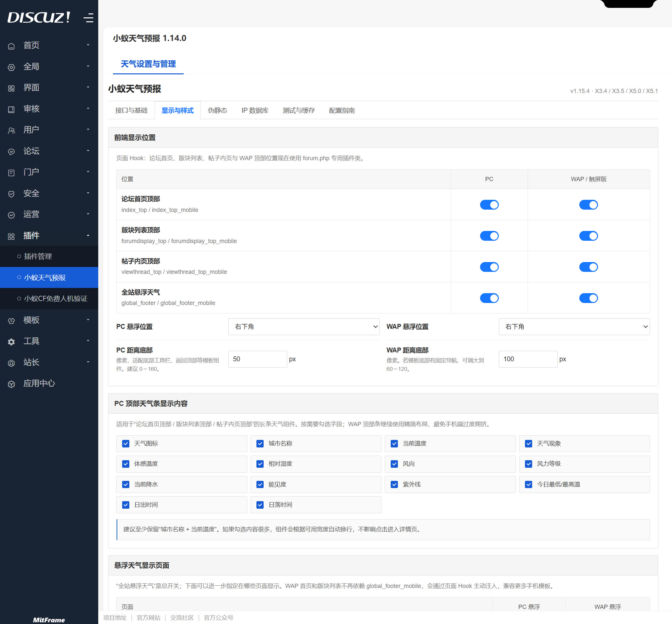
Task: Click the 审核 icon in sidebar
Action: [x=11, y=109]
